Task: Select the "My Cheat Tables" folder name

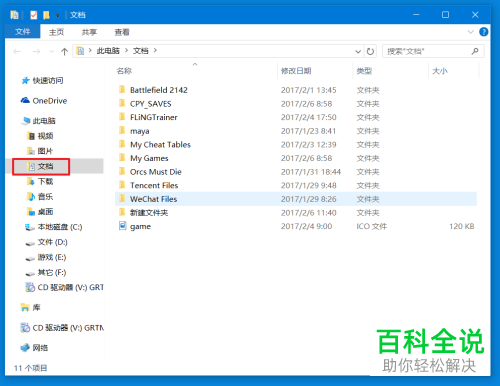Action: (160, 145)
